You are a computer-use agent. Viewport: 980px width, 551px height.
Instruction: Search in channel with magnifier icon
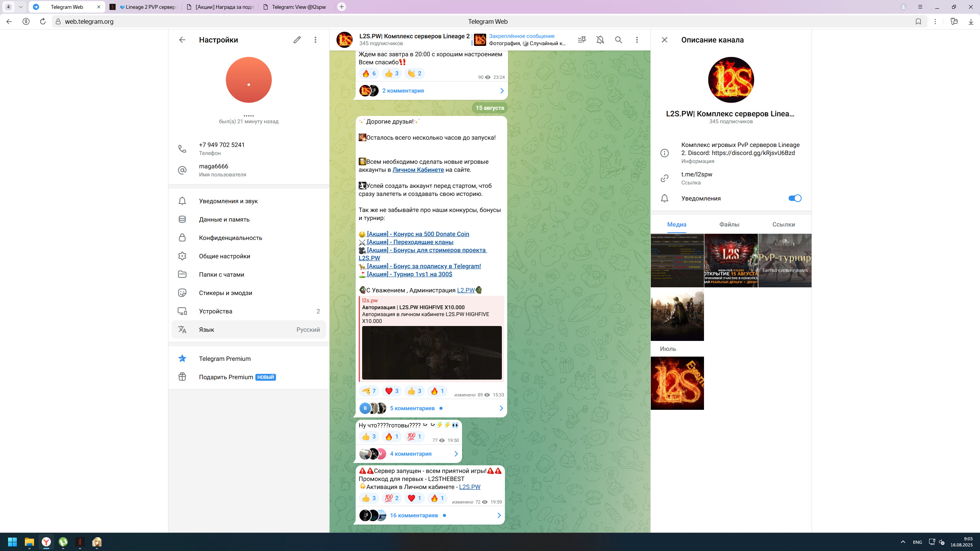click(619, 40)
